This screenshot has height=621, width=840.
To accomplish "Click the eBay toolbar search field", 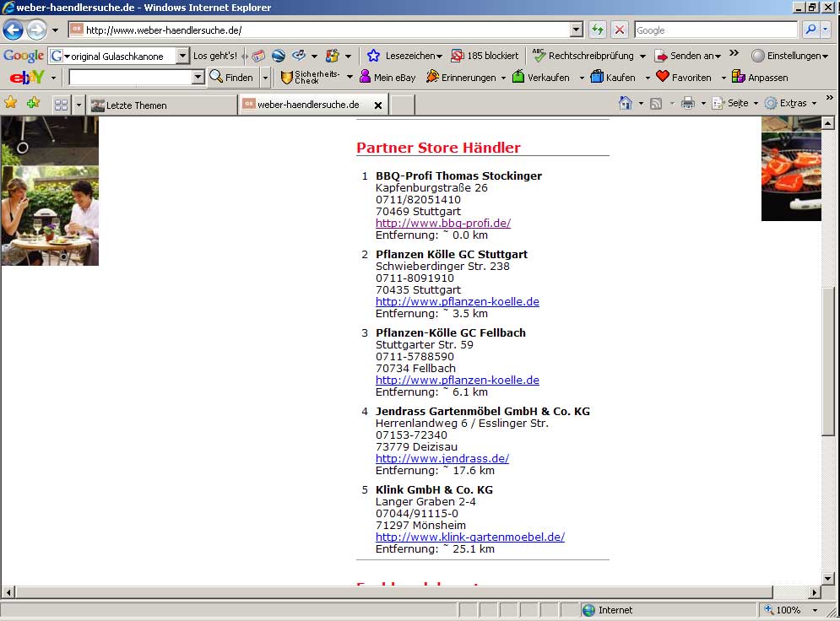I will (x=131, y=78).
